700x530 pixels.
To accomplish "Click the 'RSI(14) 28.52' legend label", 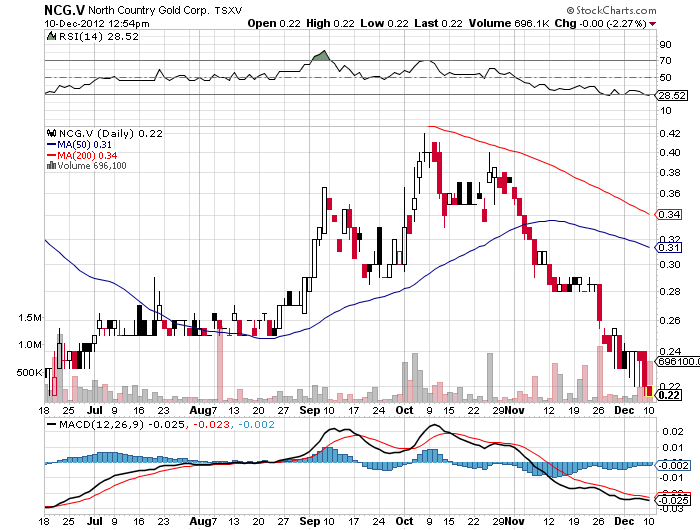I will coord(99,37).
